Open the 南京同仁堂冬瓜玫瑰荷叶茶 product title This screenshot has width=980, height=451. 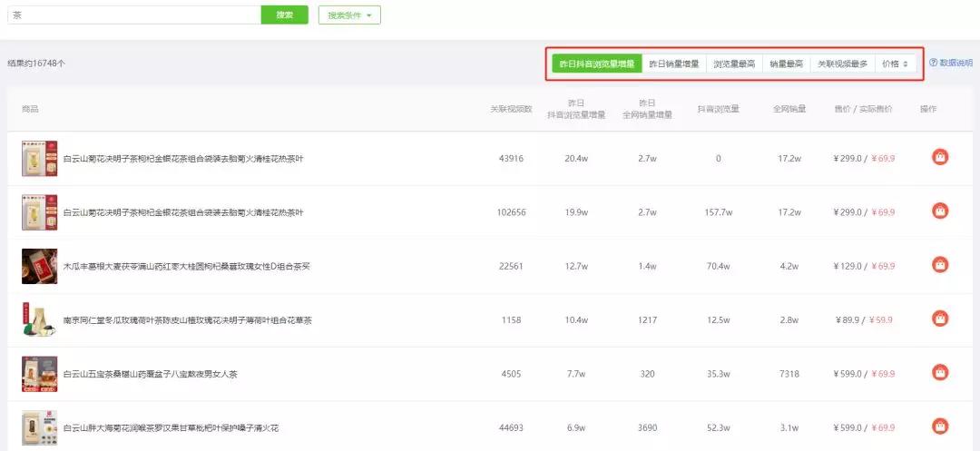point(188,320)
